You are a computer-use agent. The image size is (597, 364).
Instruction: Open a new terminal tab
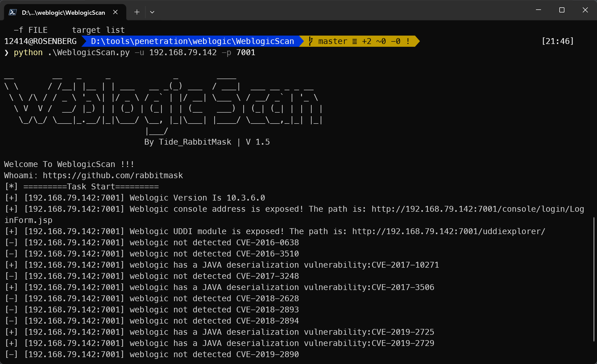(x=137, y=12)
